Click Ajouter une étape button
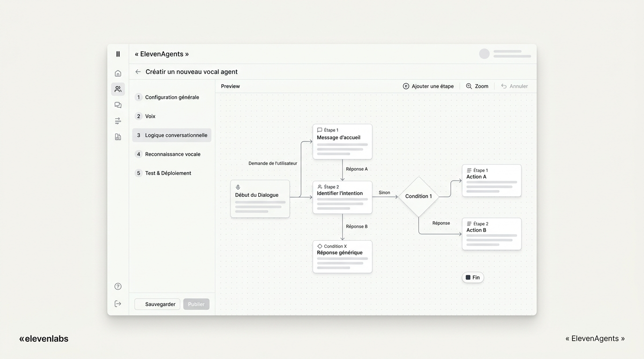 [428, 86]
